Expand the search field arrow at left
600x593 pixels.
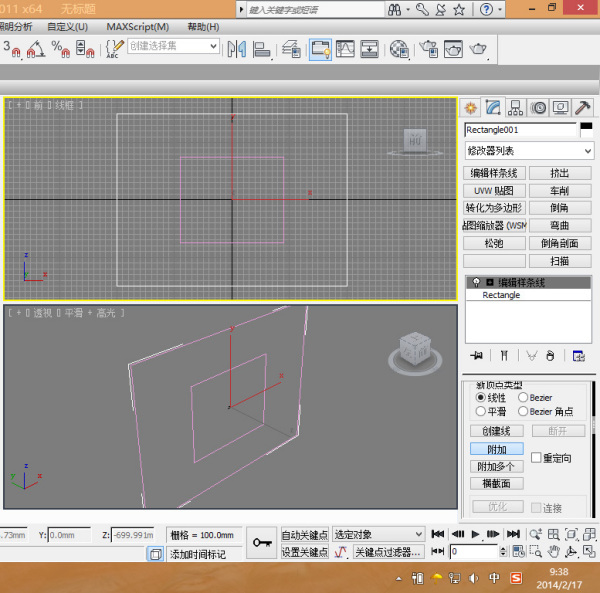pyautogui.click(x=241, y=10)
